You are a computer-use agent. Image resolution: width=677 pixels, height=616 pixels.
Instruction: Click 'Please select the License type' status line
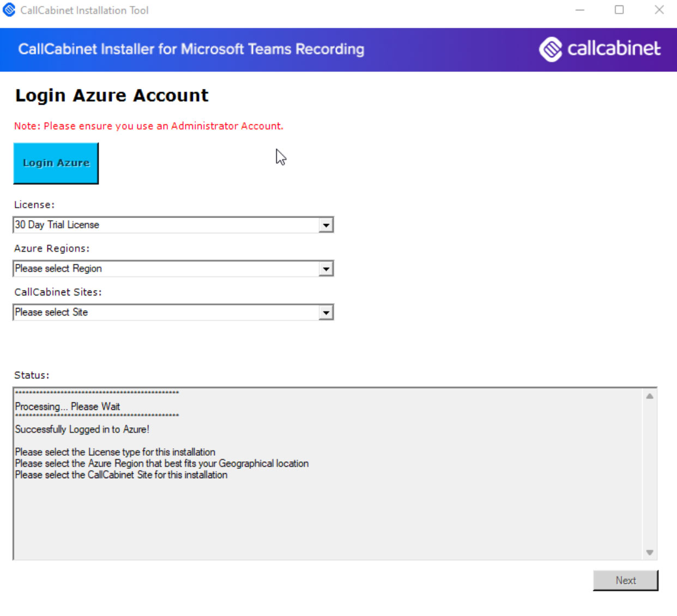[115, 452]
